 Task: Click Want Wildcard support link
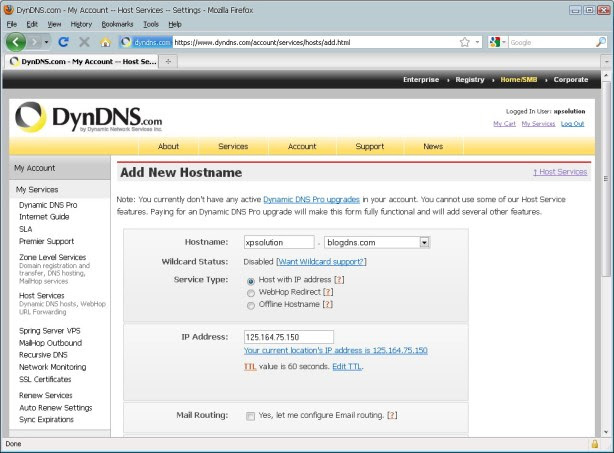(321, 262)
